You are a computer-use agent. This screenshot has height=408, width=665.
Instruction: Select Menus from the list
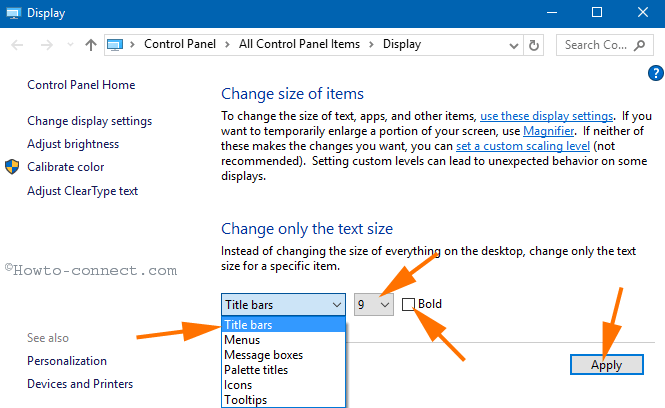click(x=283, y=340)
